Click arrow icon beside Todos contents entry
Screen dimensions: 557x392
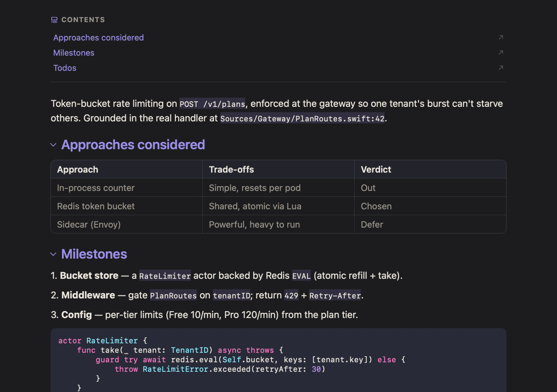pos(501,68)
